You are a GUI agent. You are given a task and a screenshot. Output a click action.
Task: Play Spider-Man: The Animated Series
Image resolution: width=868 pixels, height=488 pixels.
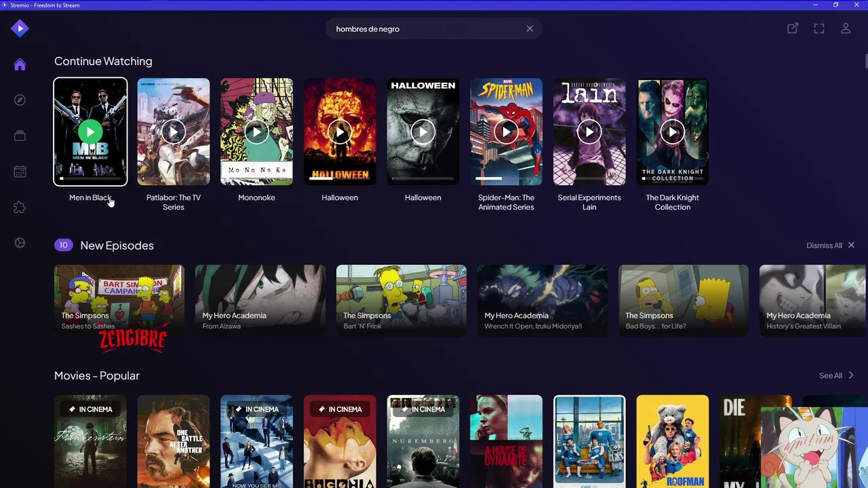click(x=506, y=131)
